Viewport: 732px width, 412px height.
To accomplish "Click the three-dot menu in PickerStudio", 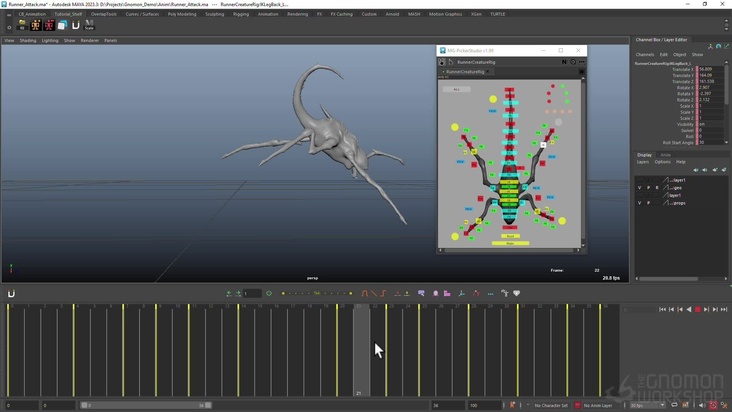I will pyautogui.click(x=581, y=62).
